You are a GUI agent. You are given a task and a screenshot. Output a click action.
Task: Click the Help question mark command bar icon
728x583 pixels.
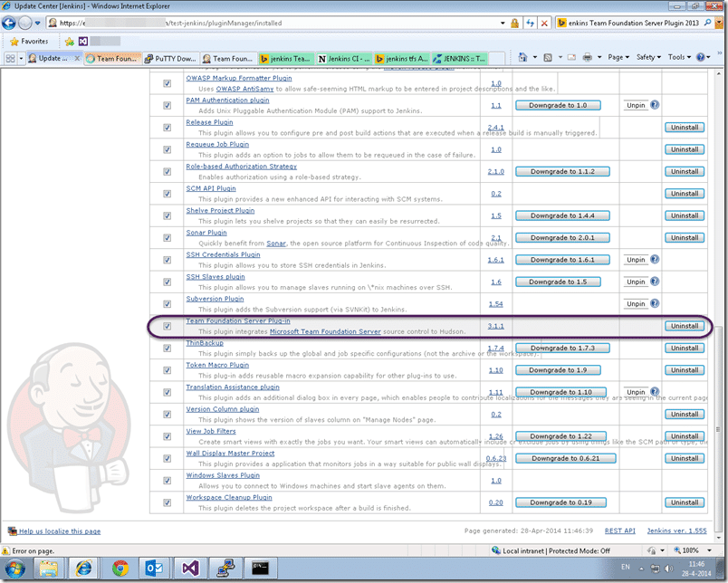700,57
